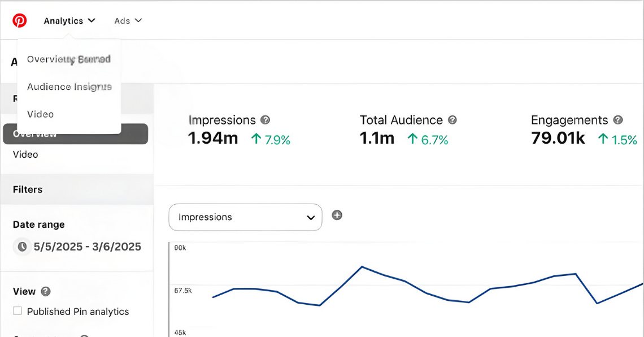
Task: Click the Total Audience help icon
Action: (x=452, y=120)
